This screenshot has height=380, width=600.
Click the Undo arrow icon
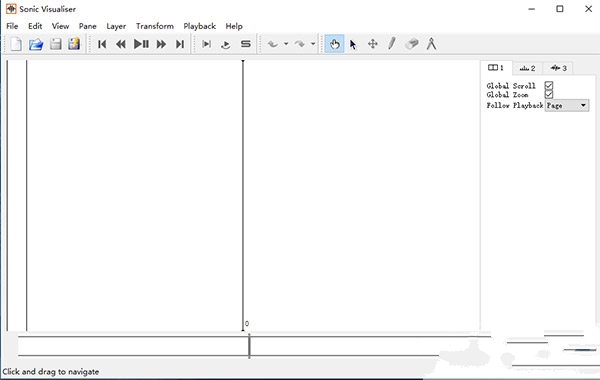(x=272, y=44)
